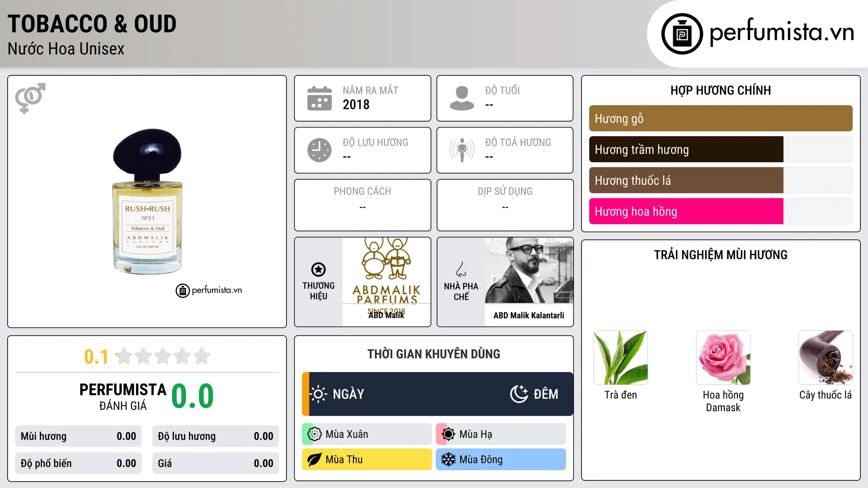This screenshot has height=488, width=868.
Task: Open the ABD Malik Kalantarli perfumer photo
Action: click(529, 270)
